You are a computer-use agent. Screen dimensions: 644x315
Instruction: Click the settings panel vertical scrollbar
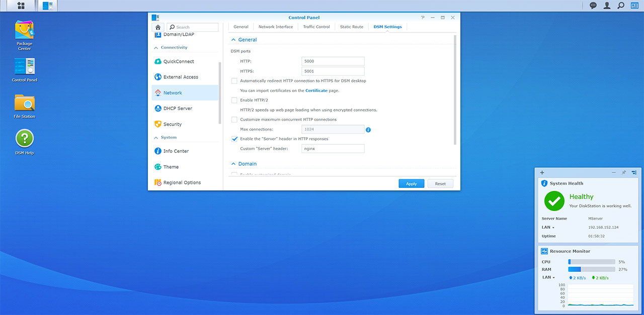coord(455,90)
